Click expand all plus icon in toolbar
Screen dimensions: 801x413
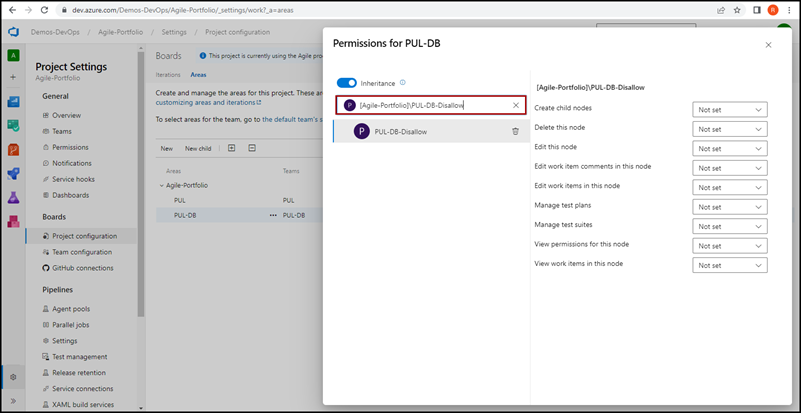(x=231, y=148)
